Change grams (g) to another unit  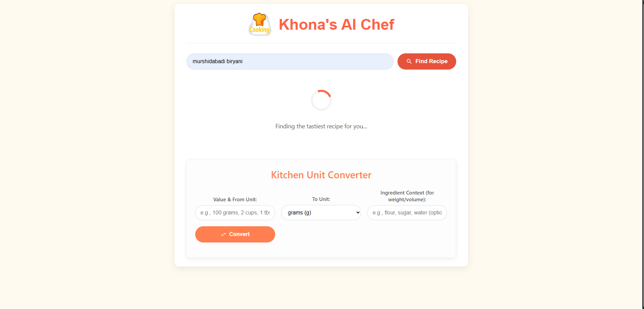point(321,212)
